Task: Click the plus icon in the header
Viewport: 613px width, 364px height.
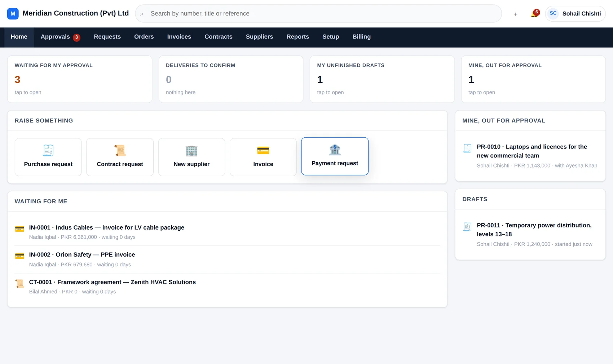Action: (x=516, y=14)
